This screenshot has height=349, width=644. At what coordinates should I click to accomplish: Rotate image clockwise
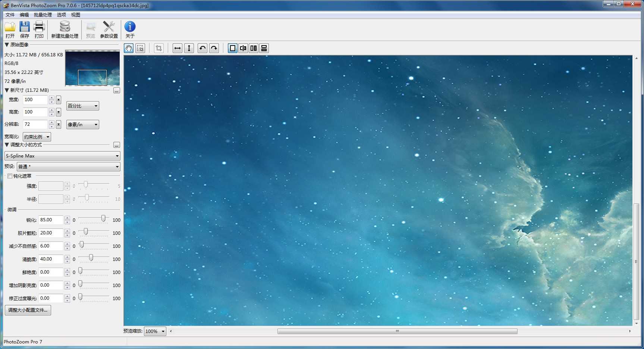tap(214, 48)
